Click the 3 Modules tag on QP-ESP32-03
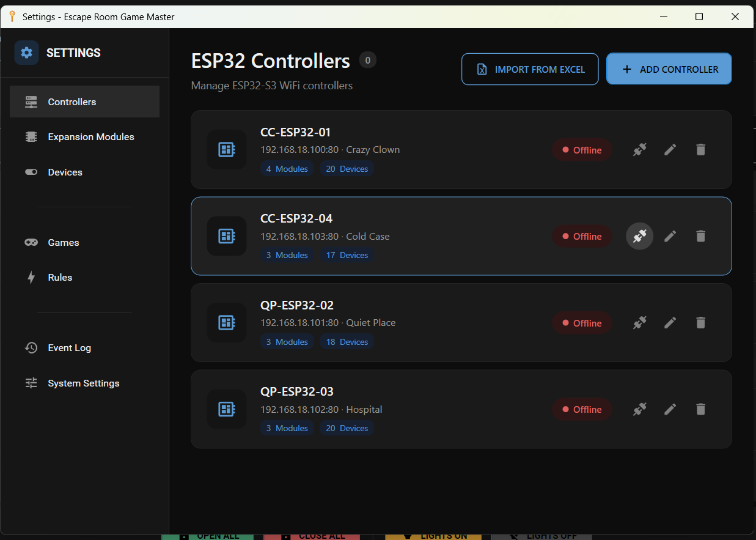The height and width of the screenshot is (540, 756). [x=287, y=428]
